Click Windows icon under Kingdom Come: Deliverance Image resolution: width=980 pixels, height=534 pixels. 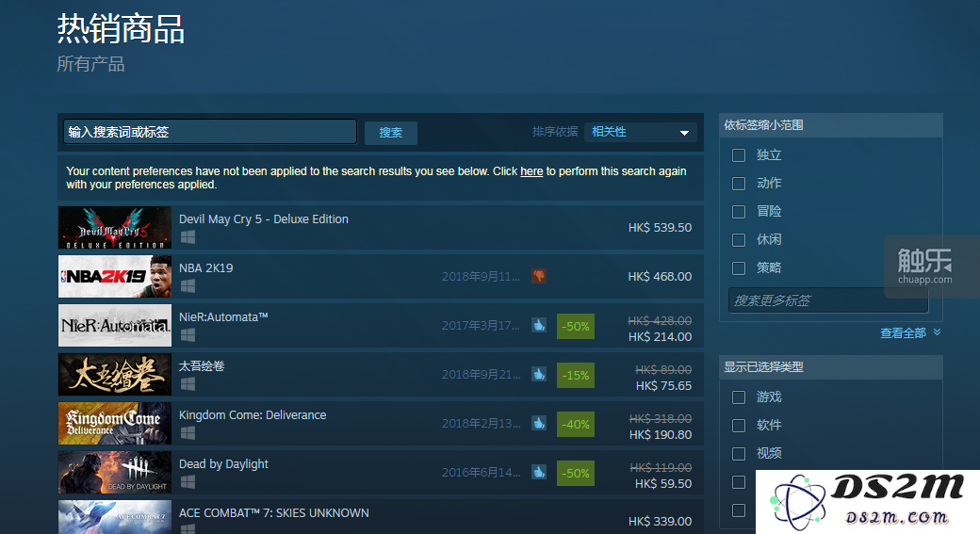188,433
